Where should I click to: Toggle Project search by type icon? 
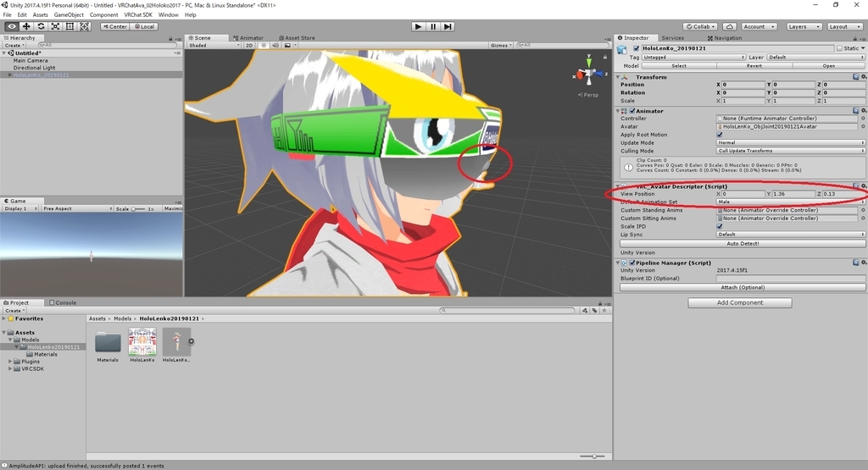585,311
